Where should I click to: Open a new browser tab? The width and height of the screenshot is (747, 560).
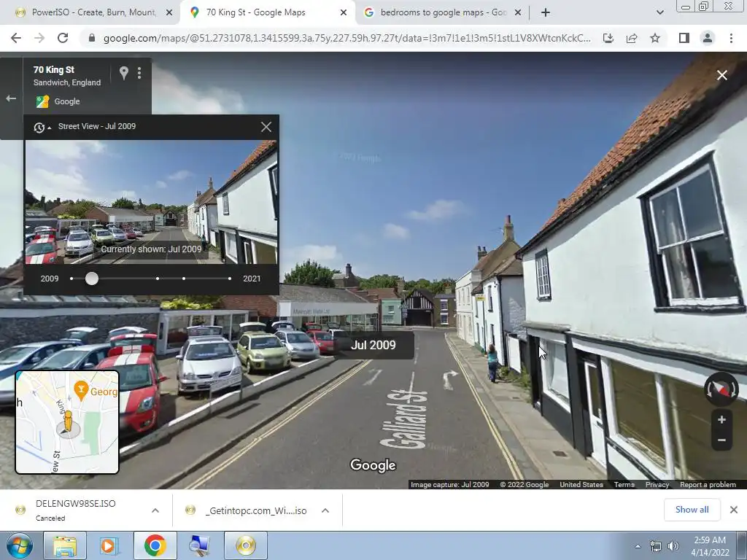coord(546,13)
